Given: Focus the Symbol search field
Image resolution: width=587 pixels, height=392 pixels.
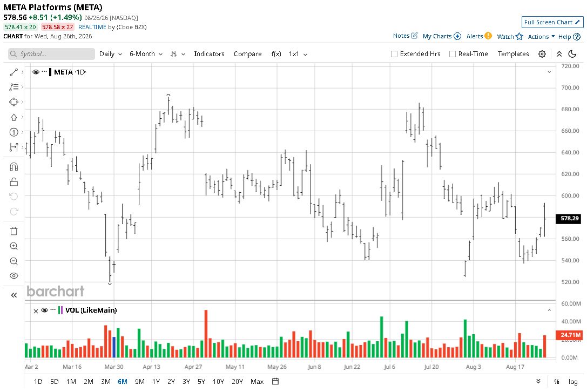Looking at the screenshot, I should tap(51, 54).
